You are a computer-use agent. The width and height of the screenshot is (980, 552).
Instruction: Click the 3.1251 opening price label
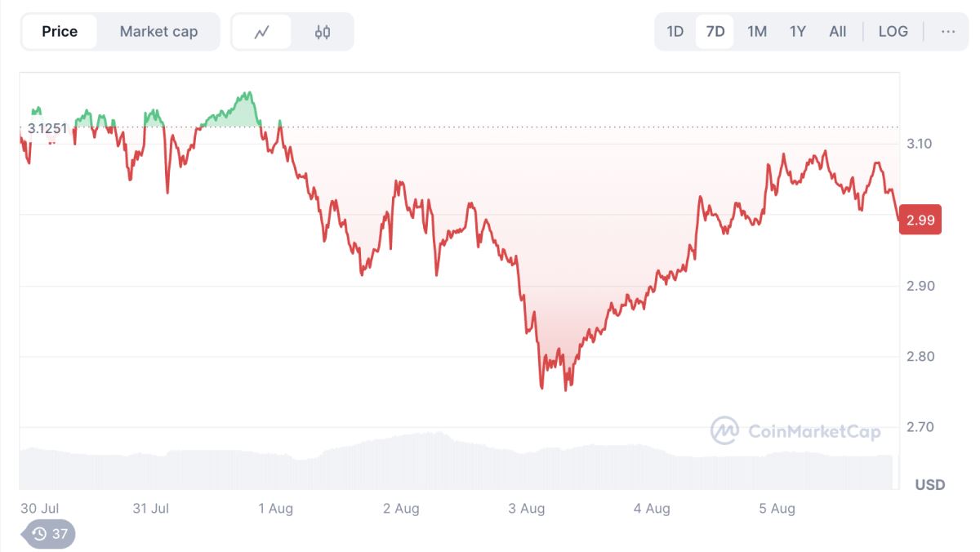click(x=47, y=128)
